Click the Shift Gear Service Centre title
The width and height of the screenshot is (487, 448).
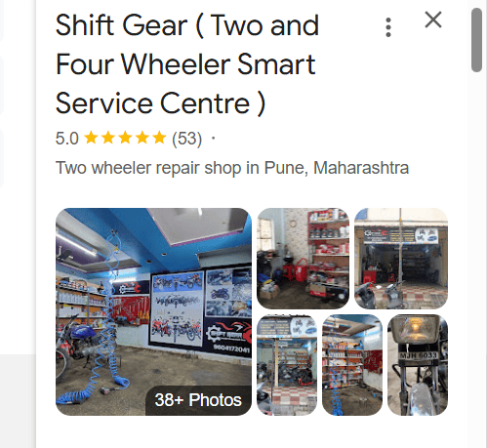tap(187, 64)
